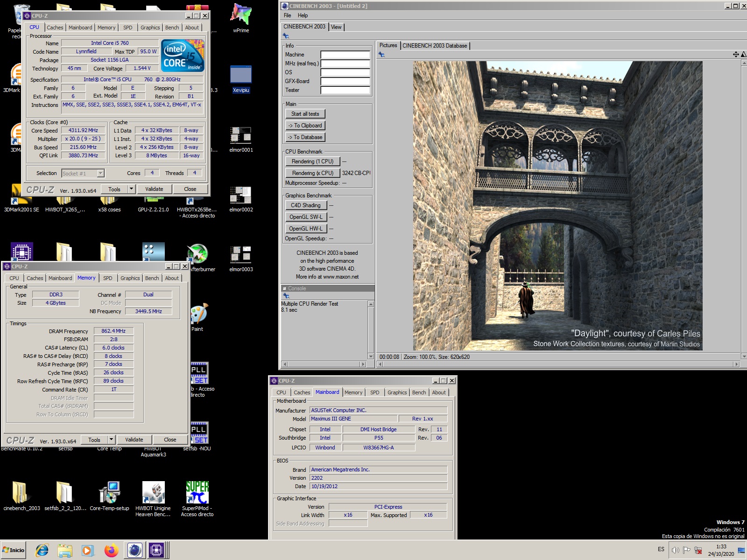Click the OS input field
Viewport: 747px width, 560px height.
345,72
